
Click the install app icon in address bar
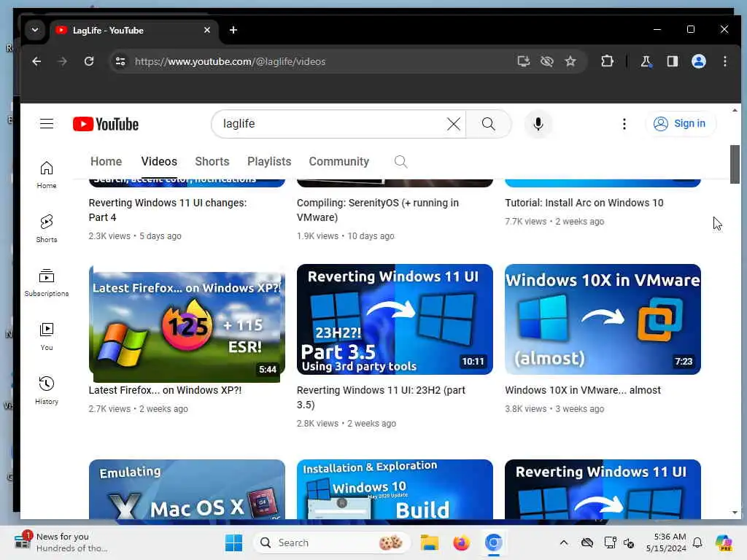pyautogui.click(x=523, y=61)
